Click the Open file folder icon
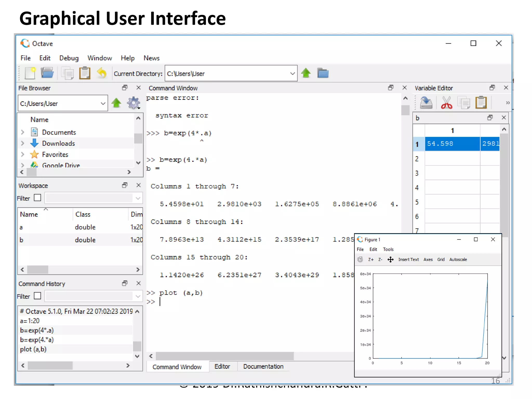 point(47,73)
